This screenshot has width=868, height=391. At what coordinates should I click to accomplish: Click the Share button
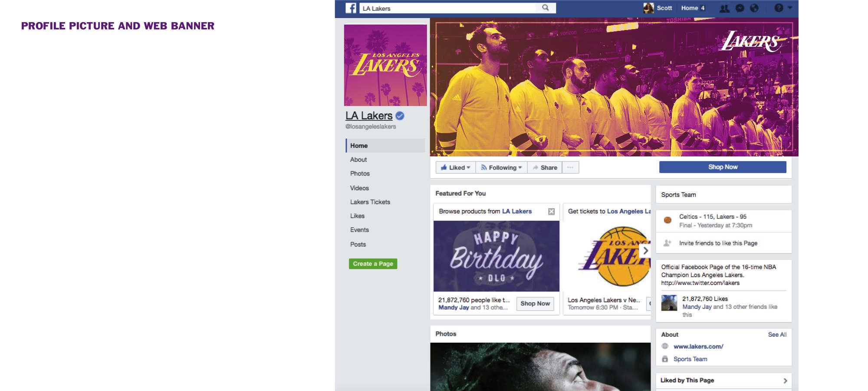tap(545, 167)
